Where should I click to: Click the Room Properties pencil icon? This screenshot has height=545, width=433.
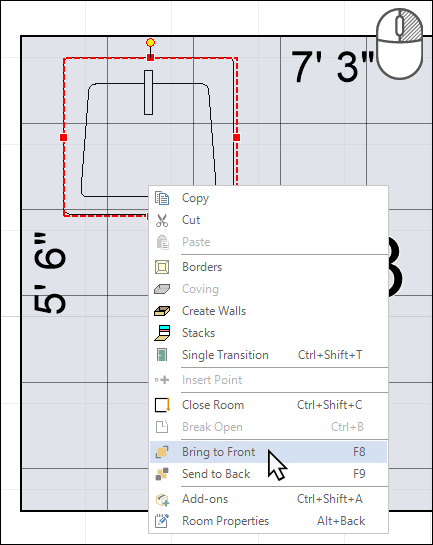pos(162,521)
